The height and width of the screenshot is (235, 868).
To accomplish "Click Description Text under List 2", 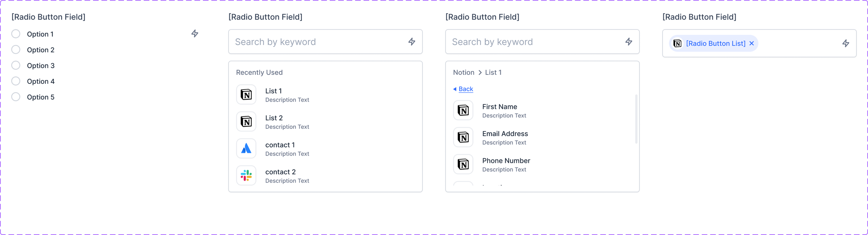I will [287, 127].
